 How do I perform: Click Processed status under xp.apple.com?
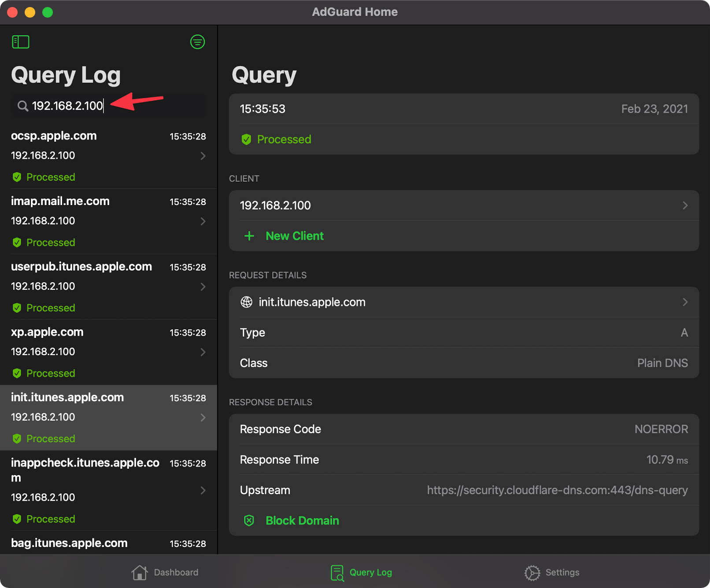click(x=51, y=373)
